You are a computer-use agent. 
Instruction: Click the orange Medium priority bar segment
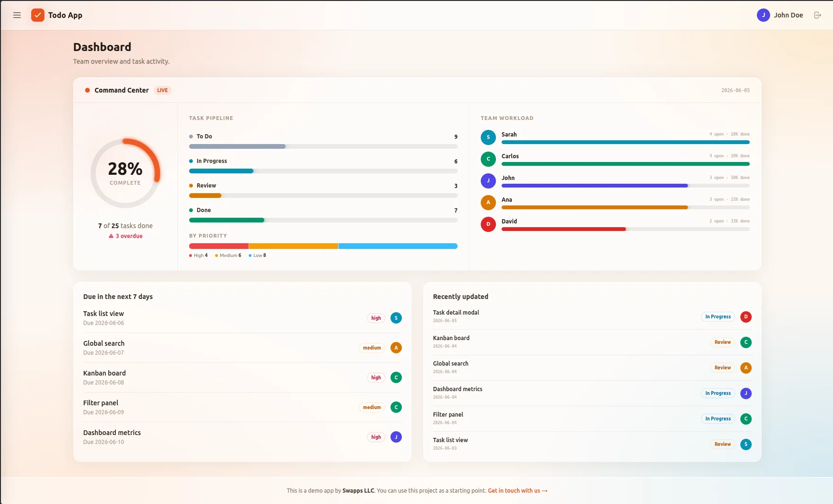coord(294,246)
